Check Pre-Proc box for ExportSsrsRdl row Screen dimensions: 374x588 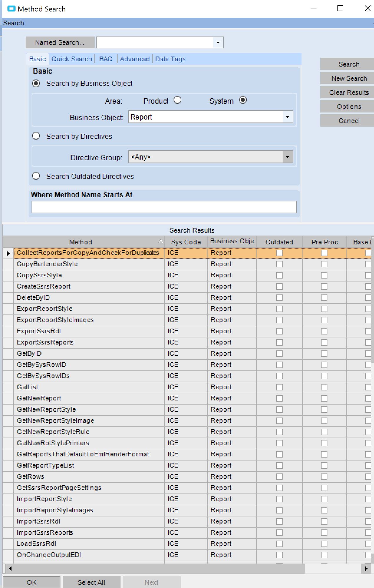[324, 331]
